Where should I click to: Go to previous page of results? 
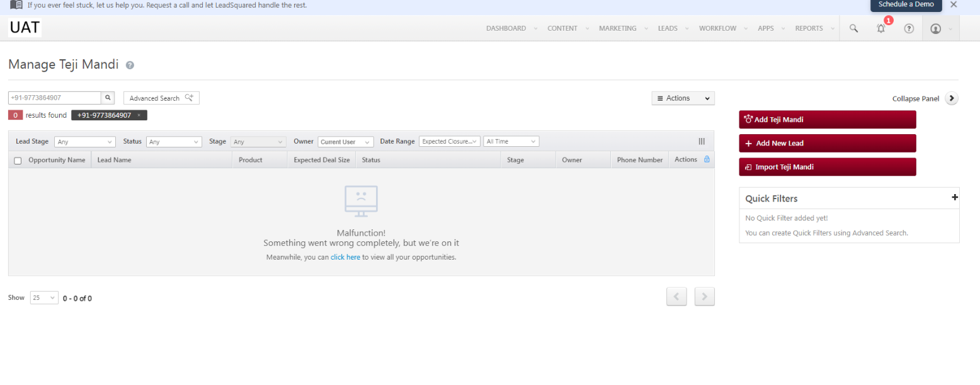676,296
